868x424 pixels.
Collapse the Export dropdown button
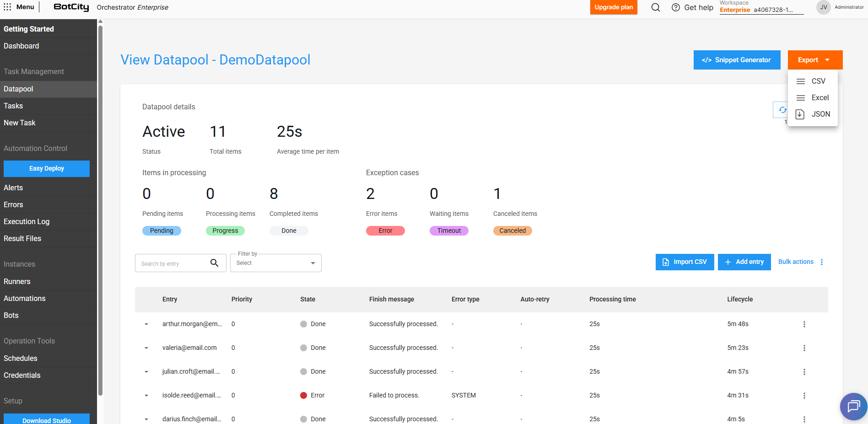(814, 60)
